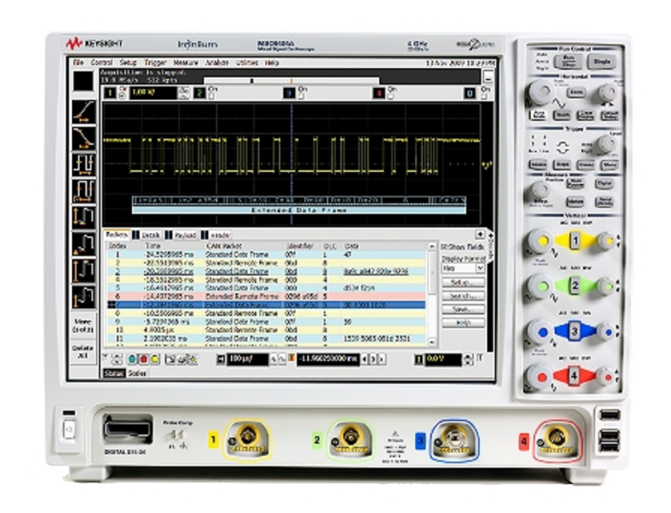Select row 11 with data 1539 5065
Viewport: 671px width, 513px height.
(x=266, y=338)
